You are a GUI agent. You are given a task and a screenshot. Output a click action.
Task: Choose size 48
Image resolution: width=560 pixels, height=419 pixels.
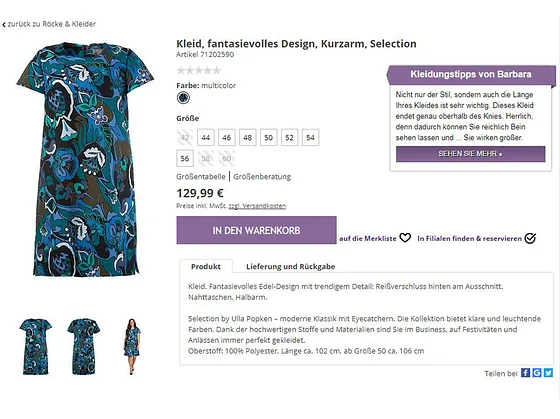point(248,138)
